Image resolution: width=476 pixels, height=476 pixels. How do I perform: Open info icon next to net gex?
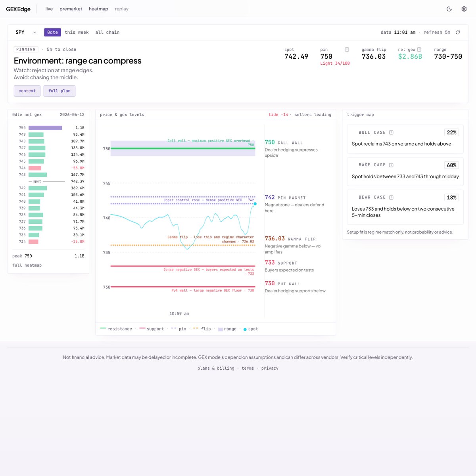tap(419, 50)
